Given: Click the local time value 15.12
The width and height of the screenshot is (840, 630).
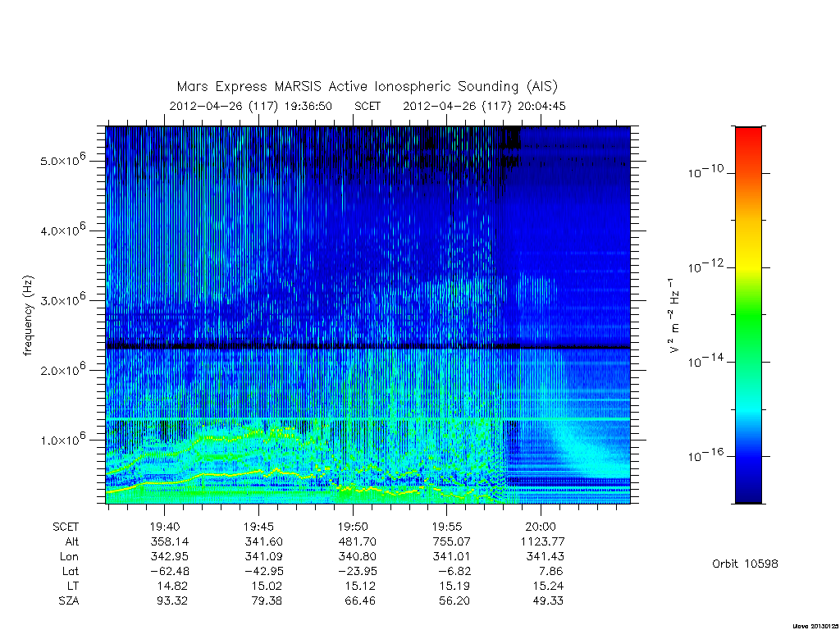Looking at the screenshot, I should coord(361,586).
